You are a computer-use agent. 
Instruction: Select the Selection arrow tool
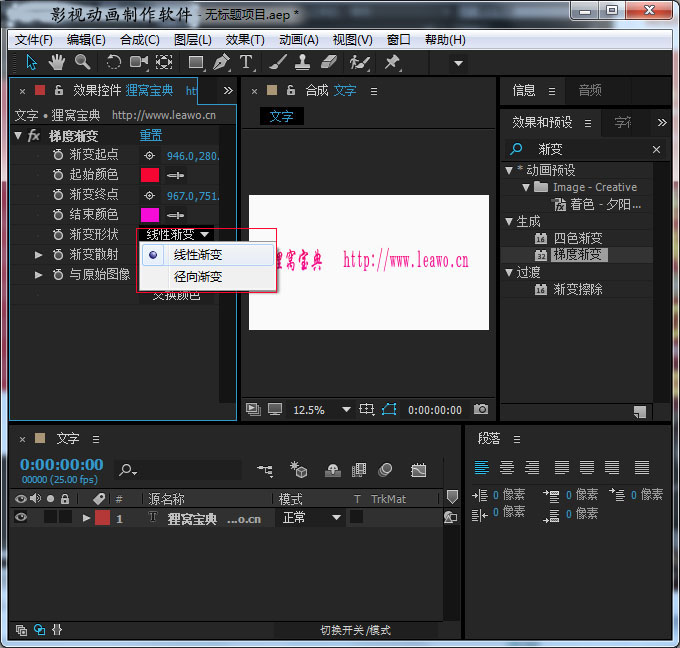pos(31,62)
